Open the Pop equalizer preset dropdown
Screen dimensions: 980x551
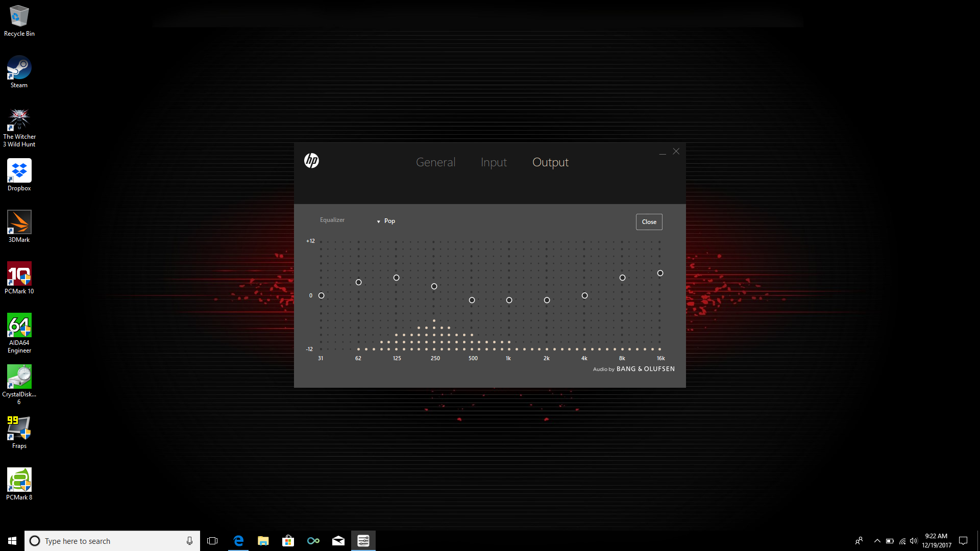click(386, 220)
